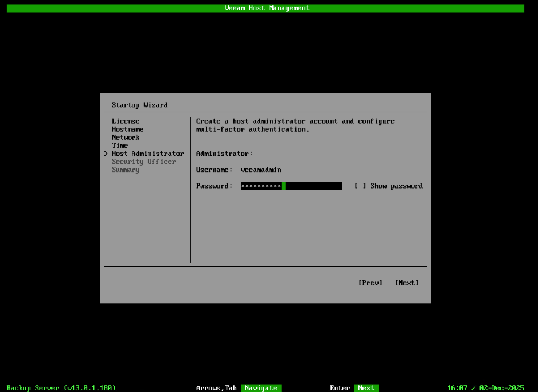
Task: Click the Prev button
Action: [370, 282]
